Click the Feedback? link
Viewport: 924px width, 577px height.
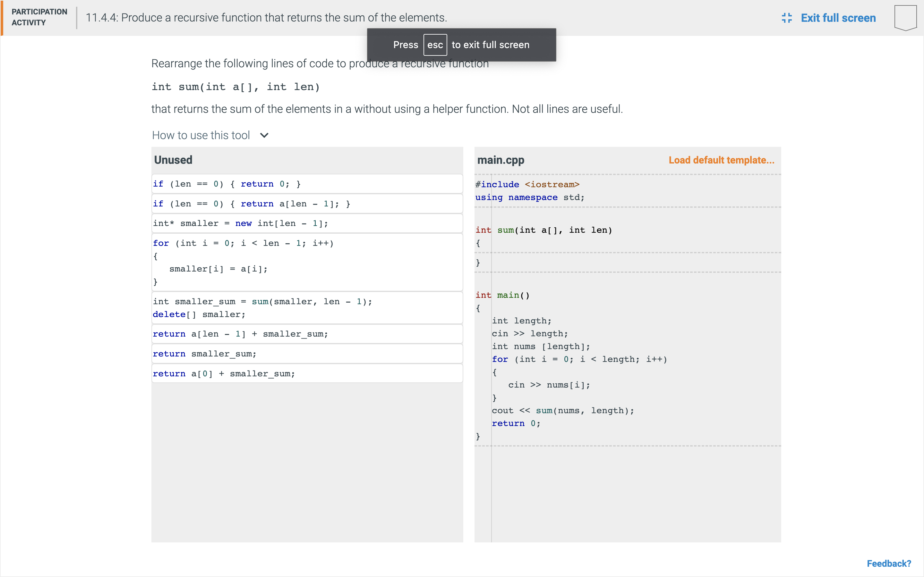889,563
